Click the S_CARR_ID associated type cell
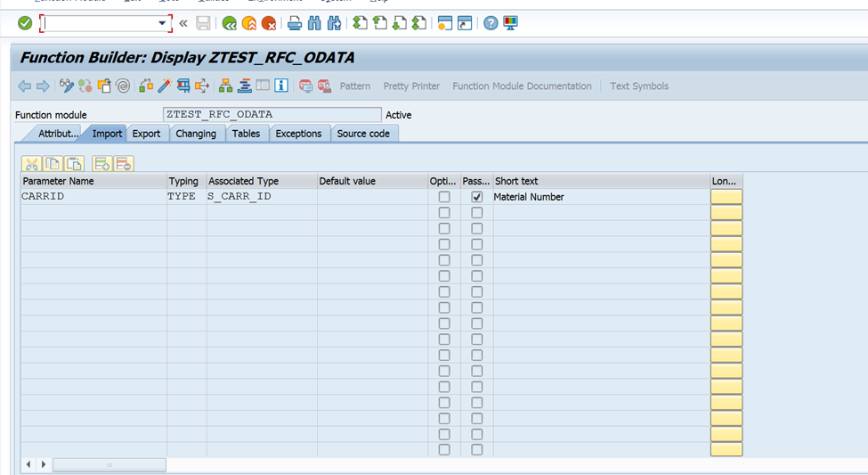The width and height of the screenshot is (868, 475). click(x=262, y=197)
